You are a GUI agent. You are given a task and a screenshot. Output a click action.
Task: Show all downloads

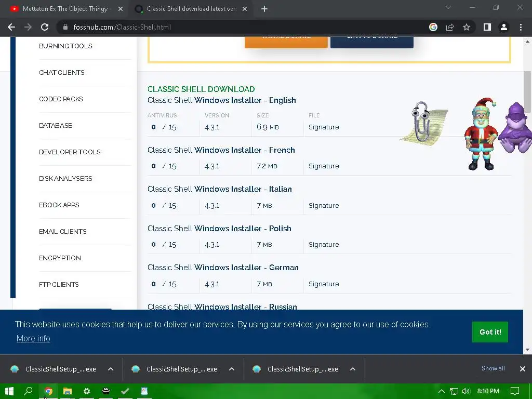493,368
